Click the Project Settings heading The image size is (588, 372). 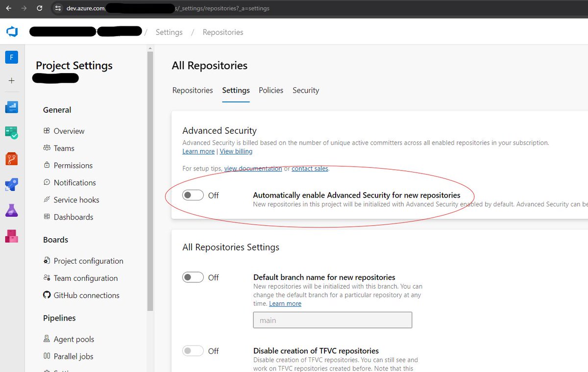click(74, 66)
